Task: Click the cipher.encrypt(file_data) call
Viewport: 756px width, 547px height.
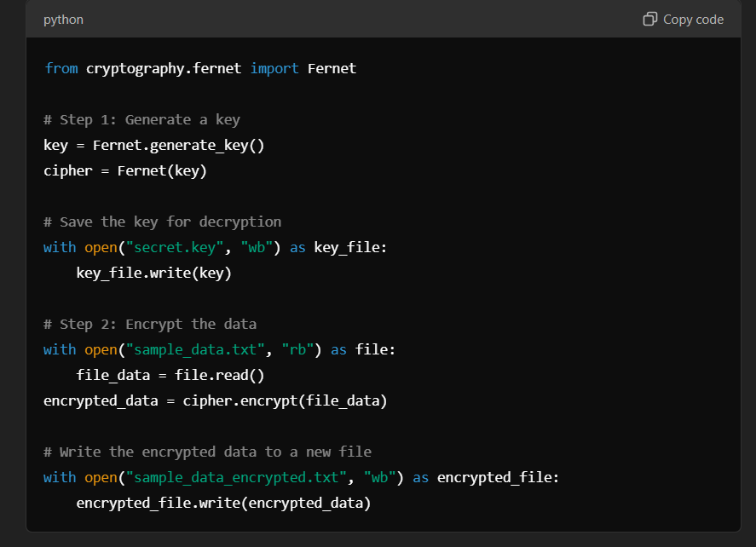Action: 285,400
